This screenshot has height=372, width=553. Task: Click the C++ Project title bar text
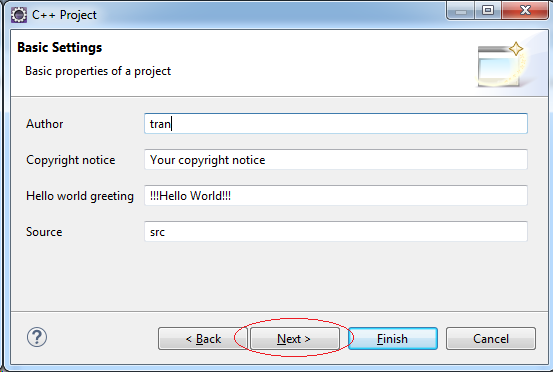(64, 15)
